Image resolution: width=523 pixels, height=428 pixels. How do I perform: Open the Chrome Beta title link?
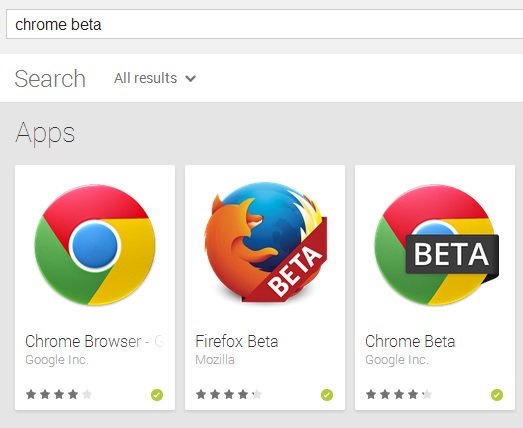tap(410, 341)
